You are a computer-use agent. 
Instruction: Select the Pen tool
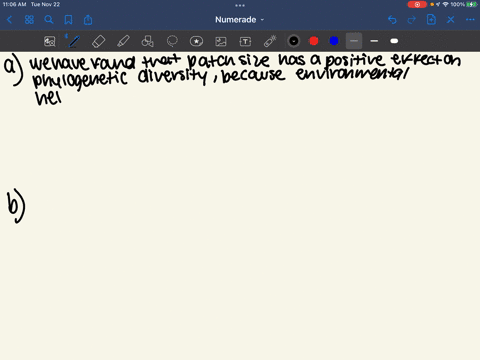(x=74, y=41)
